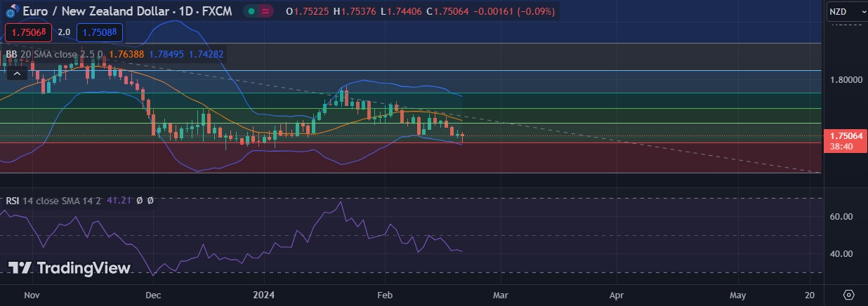Click the 2024 label on time axis
Viewport: 868px width, 306px height.
tap(264, 295)
